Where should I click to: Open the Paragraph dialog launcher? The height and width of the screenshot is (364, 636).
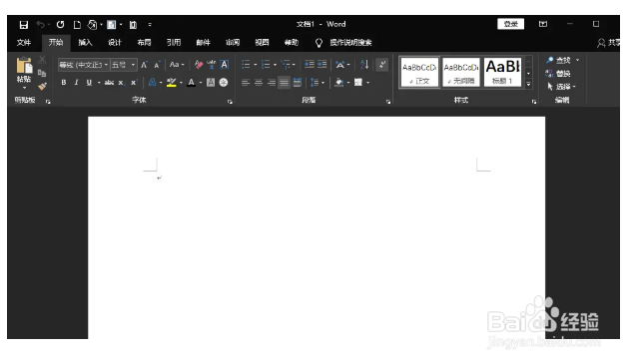click(388, 102)
